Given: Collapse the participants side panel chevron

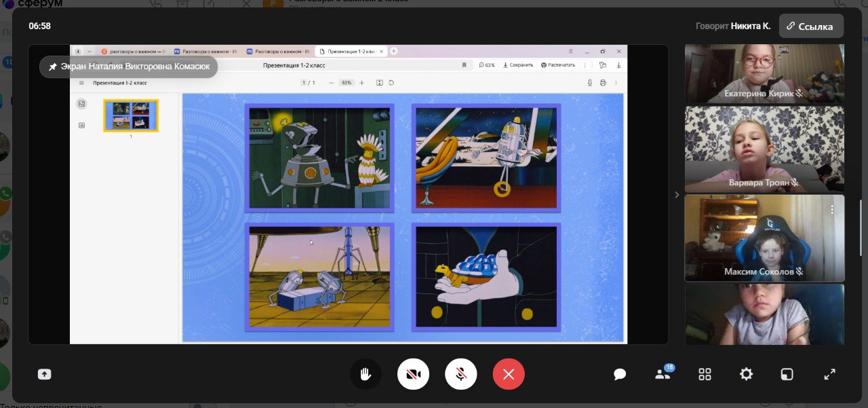Looking at the screenshot, I should 676,195.
